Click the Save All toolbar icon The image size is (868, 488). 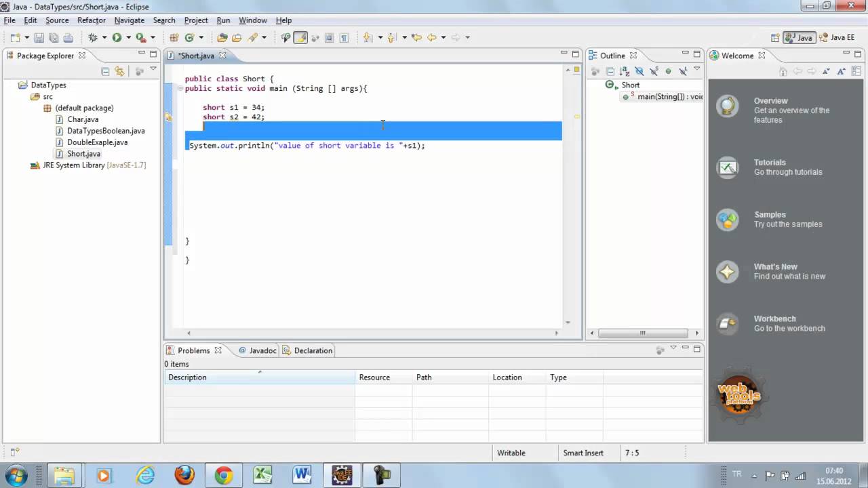[x=54, y=38]
